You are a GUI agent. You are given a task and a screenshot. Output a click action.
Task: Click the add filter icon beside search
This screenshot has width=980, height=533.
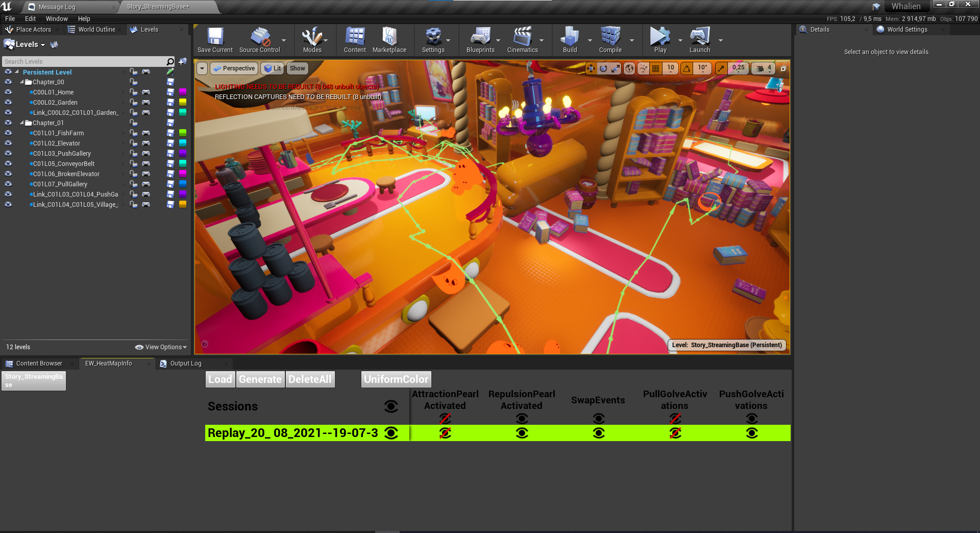pos(182,62)
